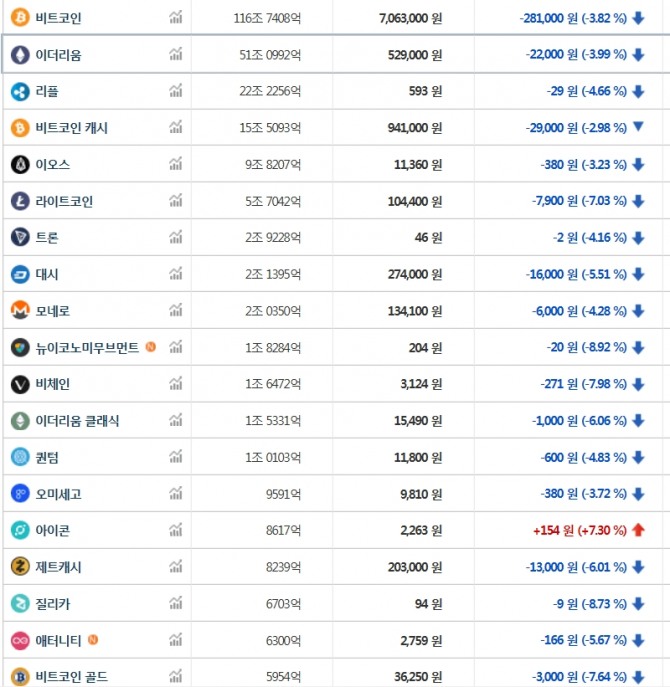Open the chart icon next to 모네로
Viewport: 670px width, 687px height.
pyautogui.click(x=176, y=310)
